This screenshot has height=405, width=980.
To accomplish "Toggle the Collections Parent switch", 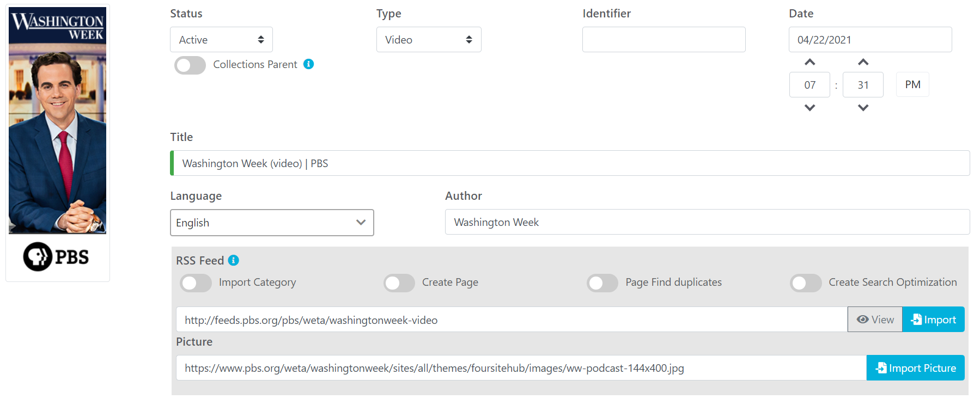I will [190, 65].
